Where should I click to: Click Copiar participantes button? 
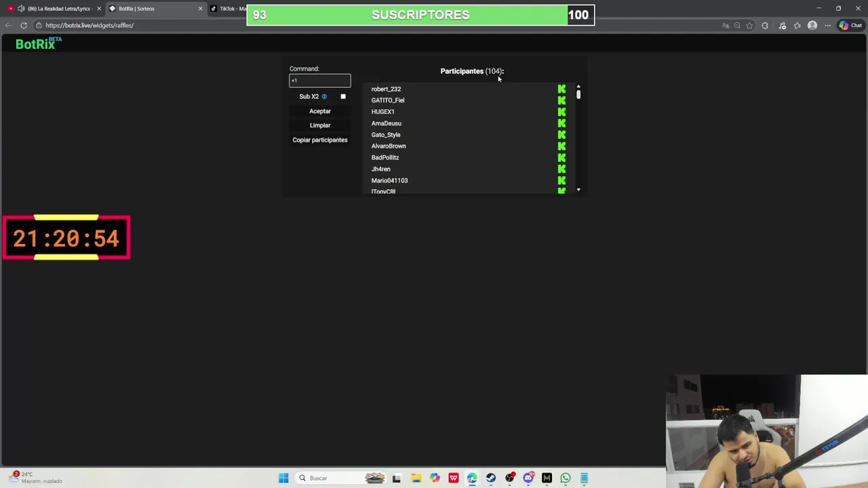[320, 140]
